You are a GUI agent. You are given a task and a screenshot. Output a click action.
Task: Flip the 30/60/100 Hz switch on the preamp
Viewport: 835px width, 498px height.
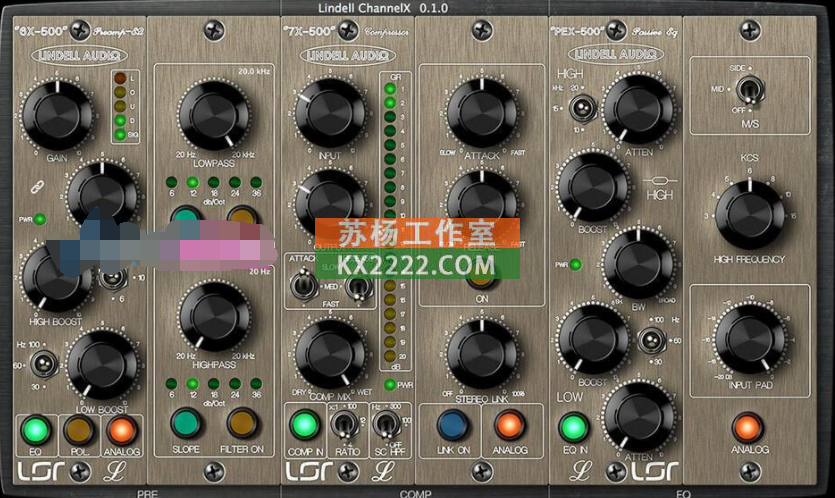click(x=44, y=365)
